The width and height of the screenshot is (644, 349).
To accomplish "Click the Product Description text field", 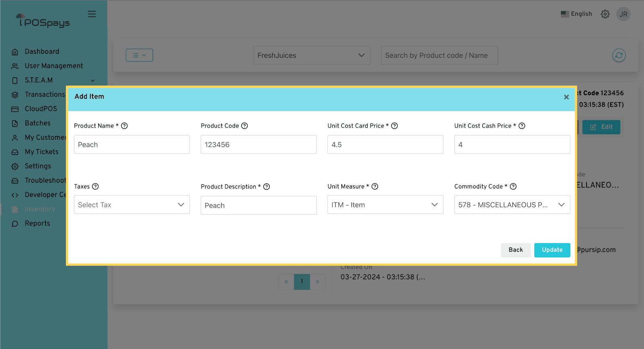I will click(258, 205).
